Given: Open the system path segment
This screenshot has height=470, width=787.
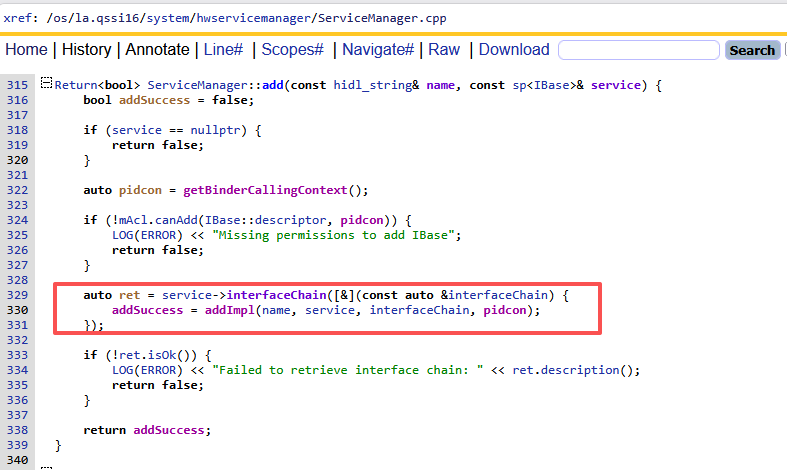Looking at the screenshot, I should pos(168,19).
